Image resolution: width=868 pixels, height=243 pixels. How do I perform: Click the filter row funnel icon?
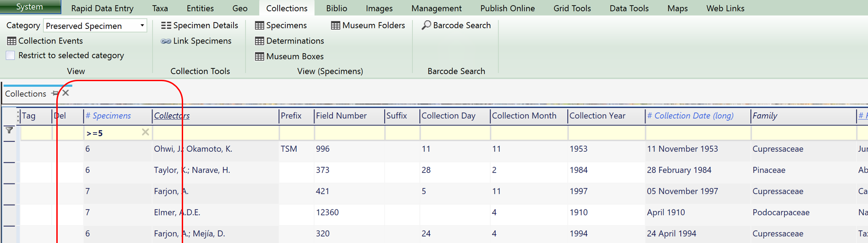point(9,131)
